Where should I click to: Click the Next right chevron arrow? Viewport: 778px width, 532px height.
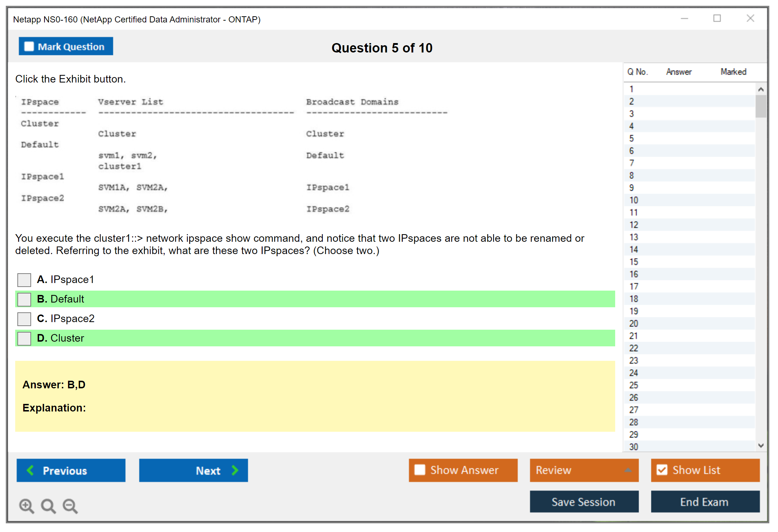[235, 470]
